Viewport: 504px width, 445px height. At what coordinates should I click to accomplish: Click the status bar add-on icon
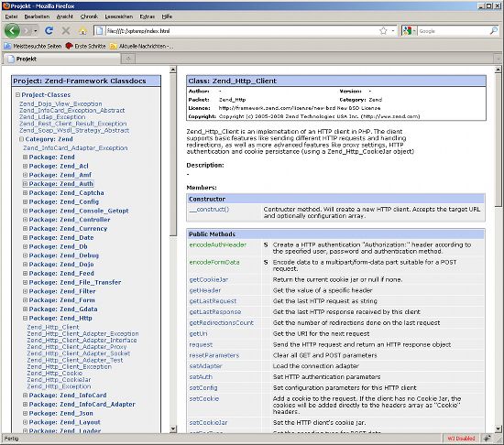point(488,439)
